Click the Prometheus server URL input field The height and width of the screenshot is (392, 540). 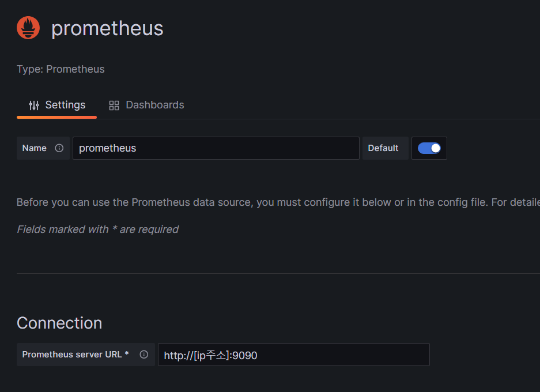point(294,355)
